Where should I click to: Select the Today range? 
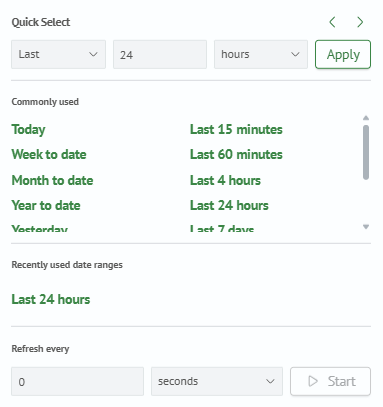click(28, 129)
